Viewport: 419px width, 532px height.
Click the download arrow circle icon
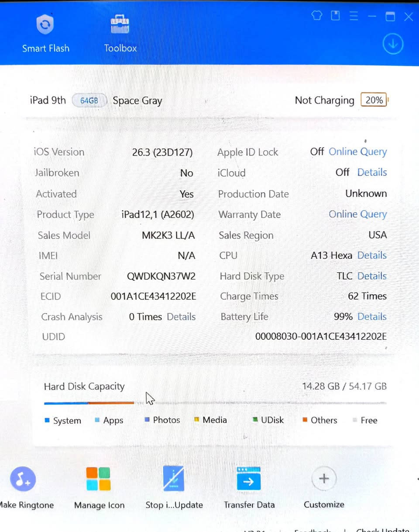[x=392, y=44]
